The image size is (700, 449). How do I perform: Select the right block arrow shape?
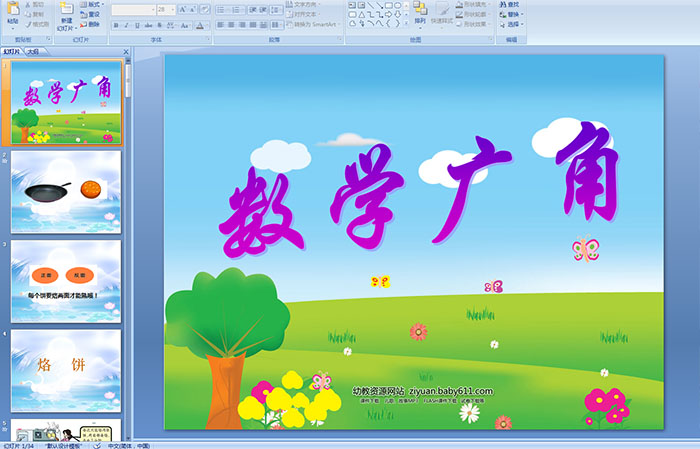(x=388, y=15)
